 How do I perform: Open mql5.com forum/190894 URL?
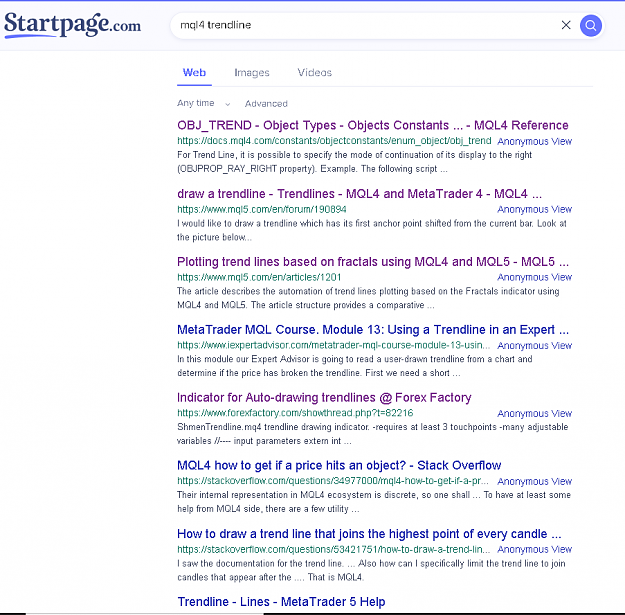(x=261, y=209)
